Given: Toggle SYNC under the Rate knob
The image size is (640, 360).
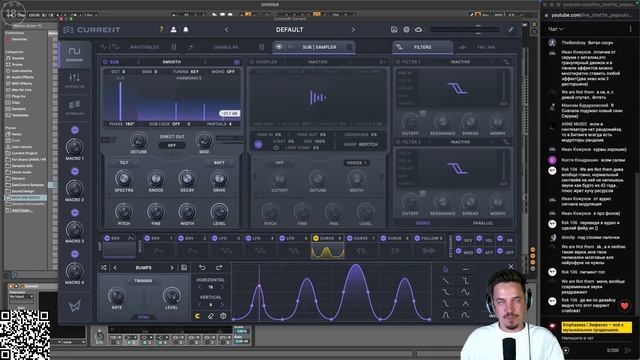Looking at the screenshot, I should 144,317.
